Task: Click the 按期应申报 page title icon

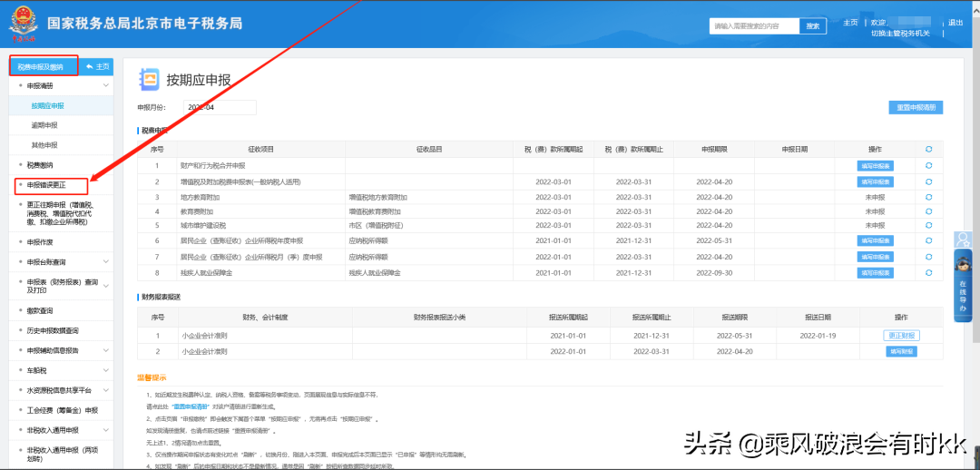Action: point(150,79)
